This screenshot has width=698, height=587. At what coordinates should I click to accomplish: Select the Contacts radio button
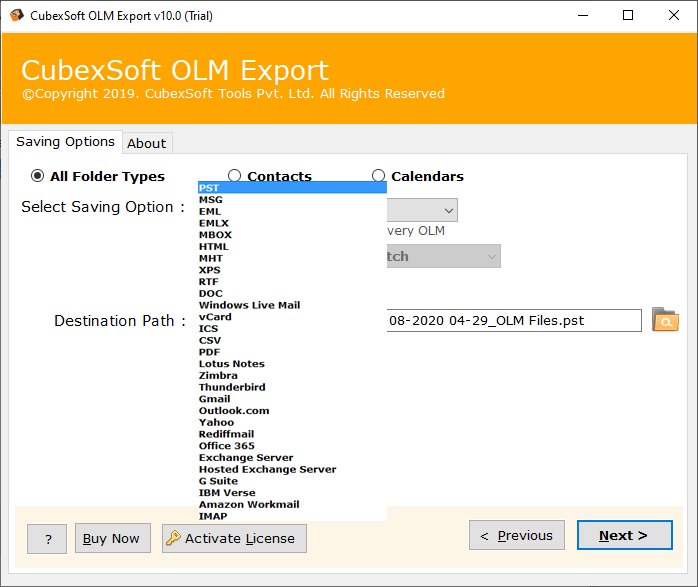tap(235, 176)
